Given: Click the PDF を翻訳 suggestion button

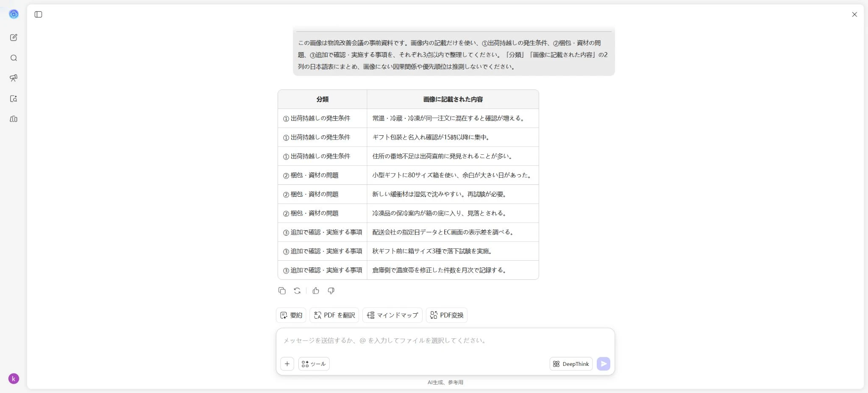Looking at the screenshot, I should (x=334, y=315).
